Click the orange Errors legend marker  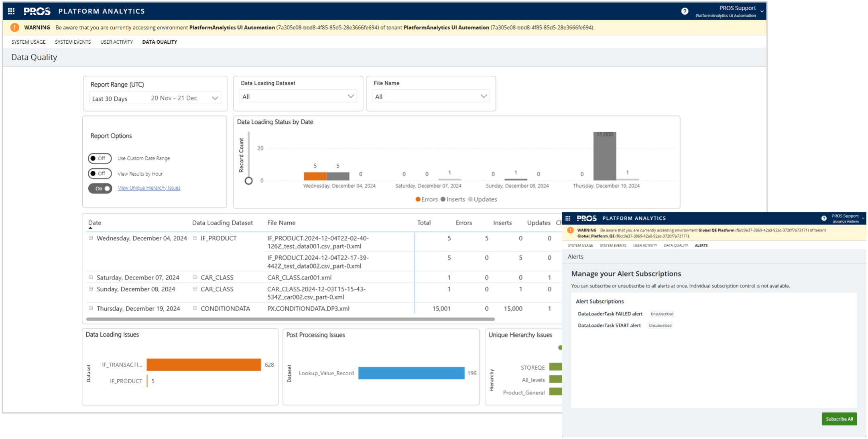(x=418, y=199)
